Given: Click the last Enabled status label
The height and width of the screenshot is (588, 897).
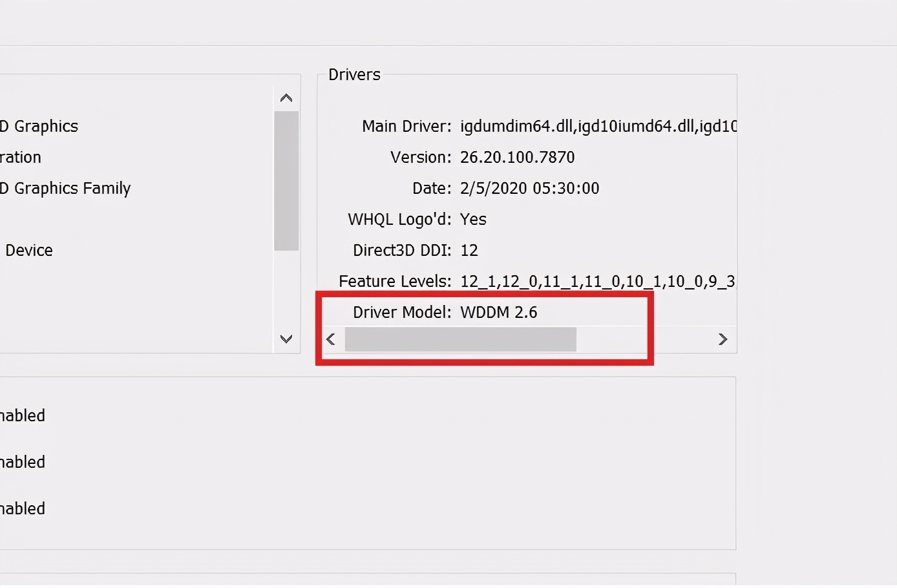Looking at the screenshot, I should [23, 509].
